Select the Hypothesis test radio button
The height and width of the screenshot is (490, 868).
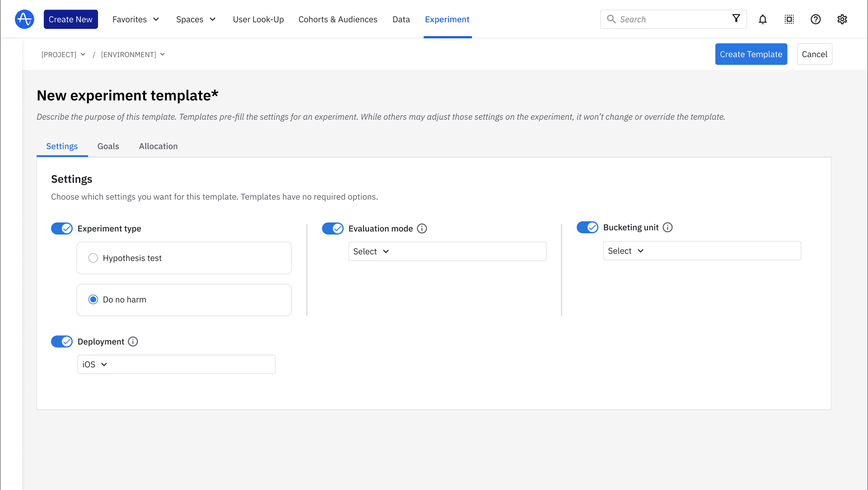(x=93, y=258)
